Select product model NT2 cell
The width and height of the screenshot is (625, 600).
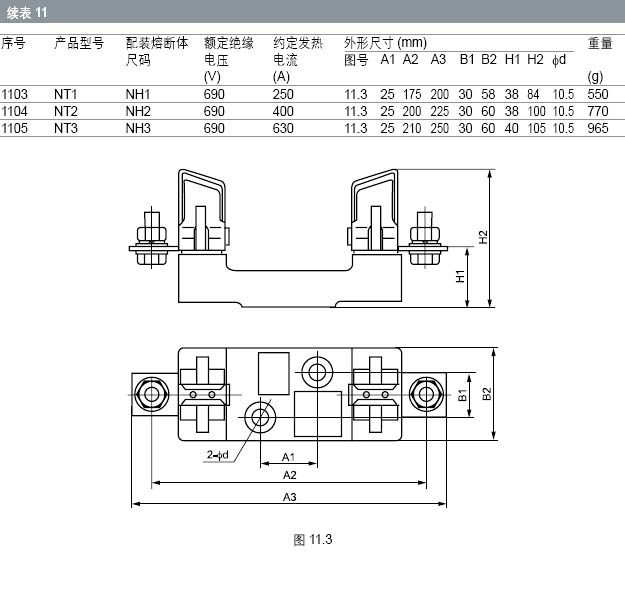[x=66, y=111]
